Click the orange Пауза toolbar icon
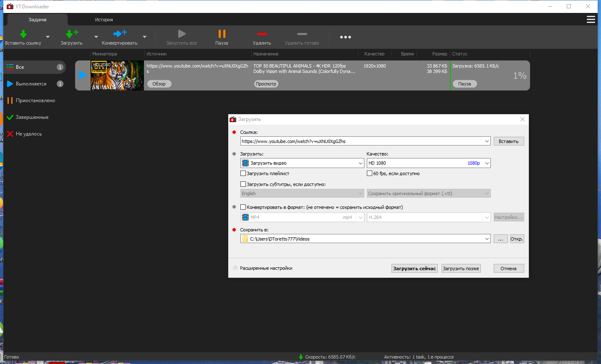Screen dimensions: 601x364 coord(222,34)
